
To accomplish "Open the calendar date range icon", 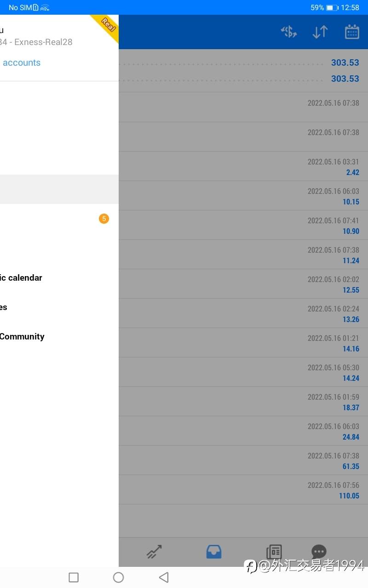I will (x=352, y=32).
